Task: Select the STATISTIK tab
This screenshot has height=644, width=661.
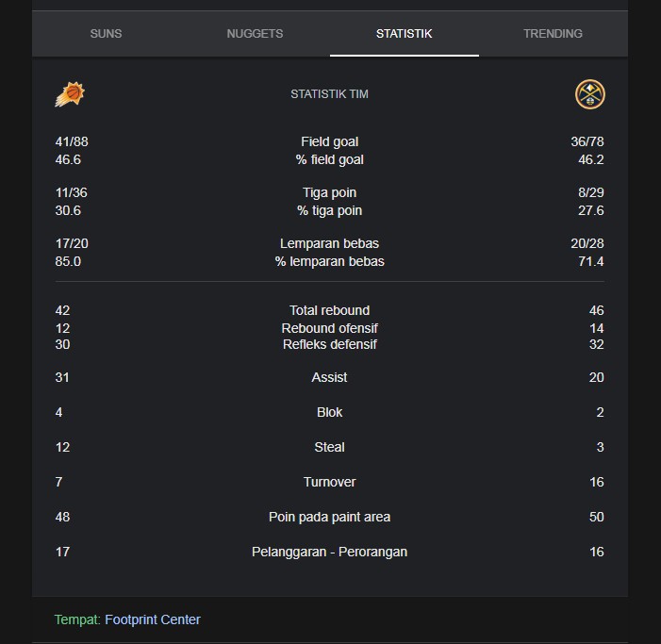Action: (x=404, y=34)
